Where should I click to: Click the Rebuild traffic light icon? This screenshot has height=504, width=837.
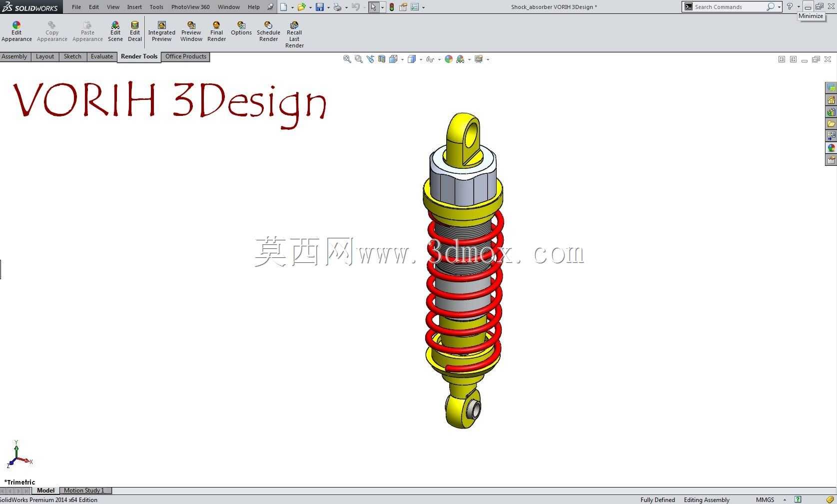(392, 7)
